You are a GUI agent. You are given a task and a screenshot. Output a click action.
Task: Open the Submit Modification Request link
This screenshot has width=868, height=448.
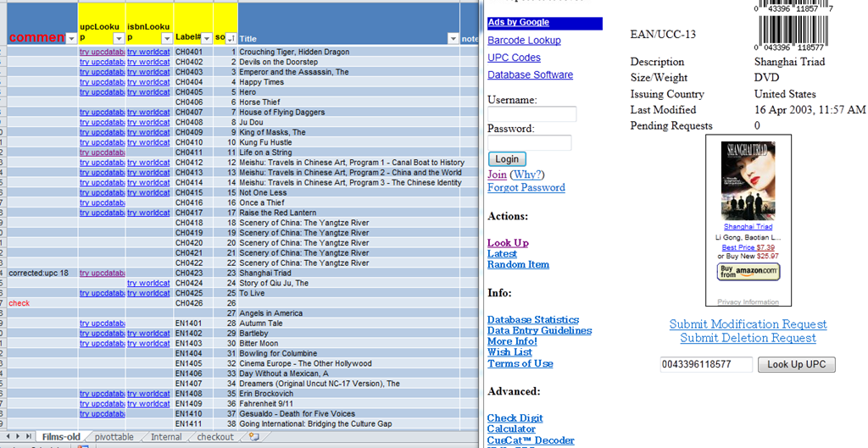click(748, 324)
